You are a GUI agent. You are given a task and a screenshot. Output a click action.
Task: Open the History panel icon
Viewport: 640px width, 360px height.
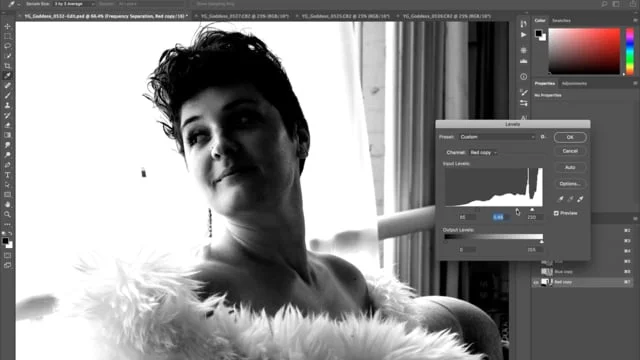[x=524, y=24]
